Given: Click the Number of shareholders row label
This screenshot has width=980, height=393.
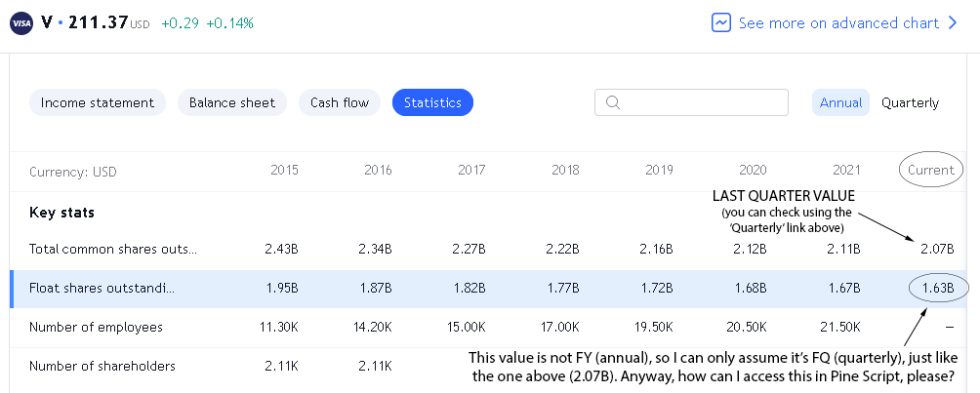Looking at the screenshot, I should pyautogui.click(x=102, y=366).
